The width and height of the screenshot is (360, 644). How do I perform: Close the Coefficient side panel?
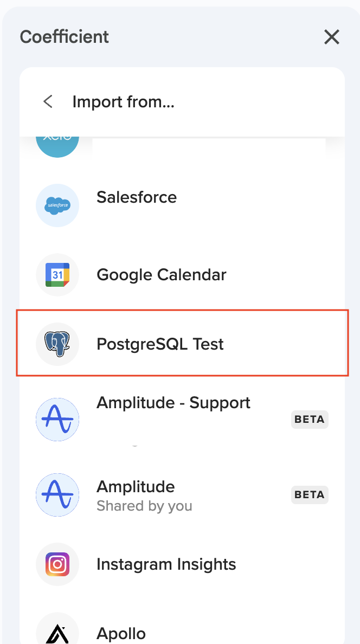tap(331, 37)
